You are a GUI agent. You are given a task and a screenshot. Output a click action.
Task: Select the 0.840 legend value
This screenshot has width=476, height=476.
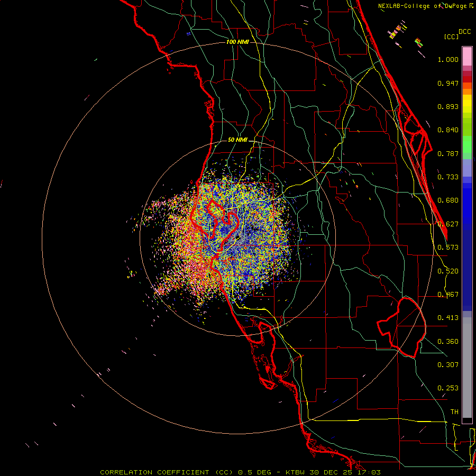[448, 130]
